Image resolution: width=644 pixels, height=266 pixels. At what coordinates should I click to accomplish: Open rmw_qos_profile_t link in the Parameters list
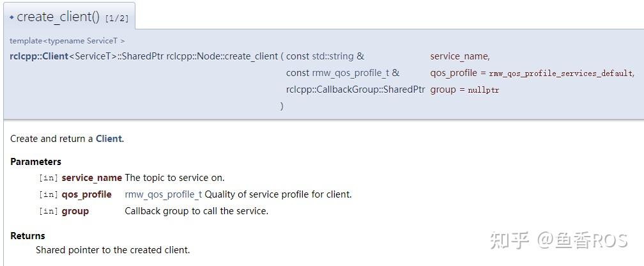point(163,194)
